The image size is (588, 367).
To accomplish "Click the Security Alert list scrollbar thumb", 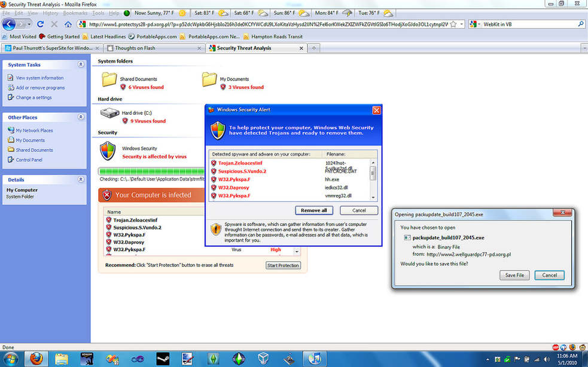I will (x=373, y=173).
